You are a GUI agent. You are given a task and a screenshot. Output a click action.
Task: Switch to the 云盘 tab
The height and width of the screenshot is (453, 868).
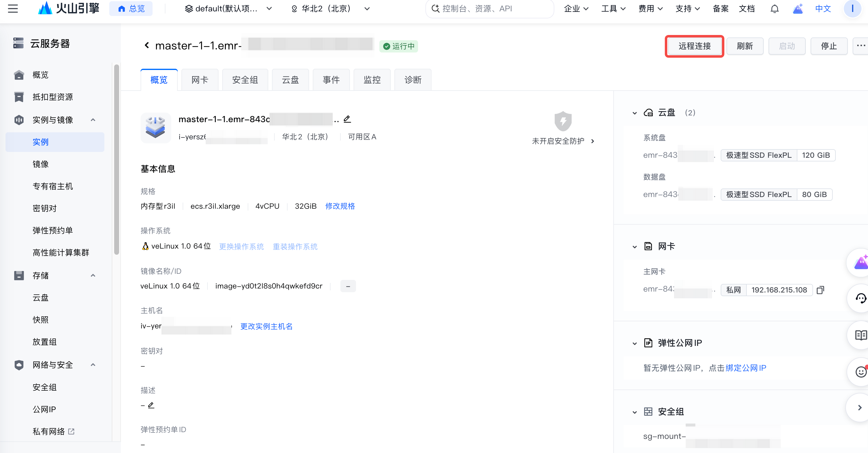click(x=290, y=80)
